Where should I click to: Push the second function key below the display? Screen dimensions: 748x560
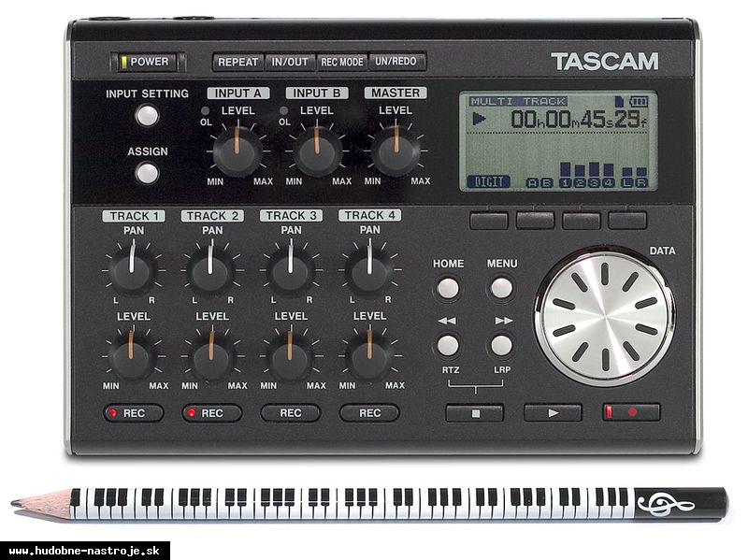point(535,221)
